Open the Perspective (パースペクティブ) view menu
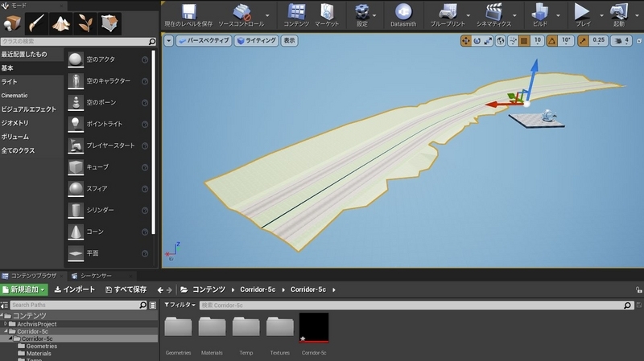This screenshot has width=644, height=361. pyautogui.click(x=204, y=41)
